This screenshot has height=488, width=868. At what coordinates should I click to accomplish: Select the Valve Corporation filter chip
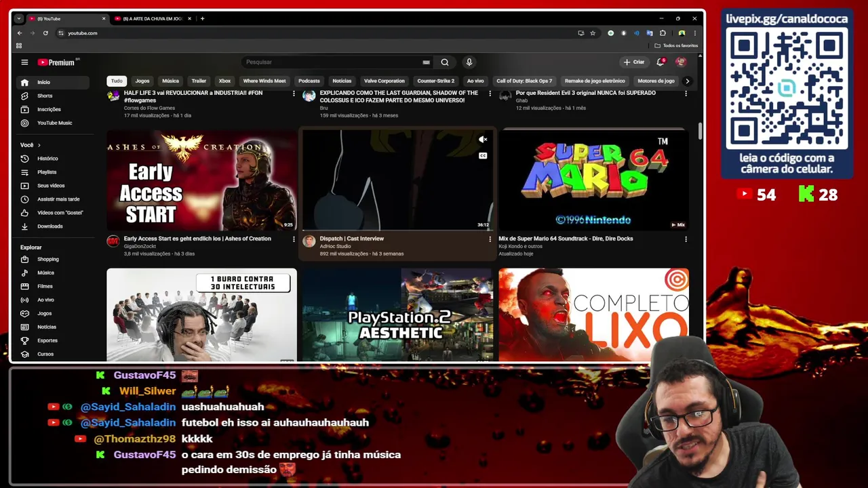384,81
